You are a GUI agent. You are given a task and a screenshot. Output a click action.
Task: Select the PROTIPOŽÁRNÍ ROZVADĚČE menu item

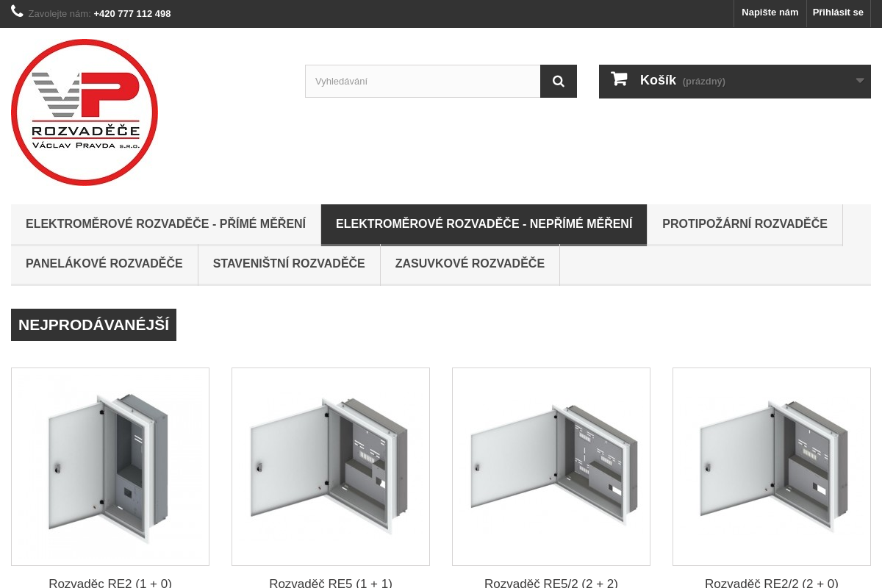pyautogui.click(x=745, y=223)
